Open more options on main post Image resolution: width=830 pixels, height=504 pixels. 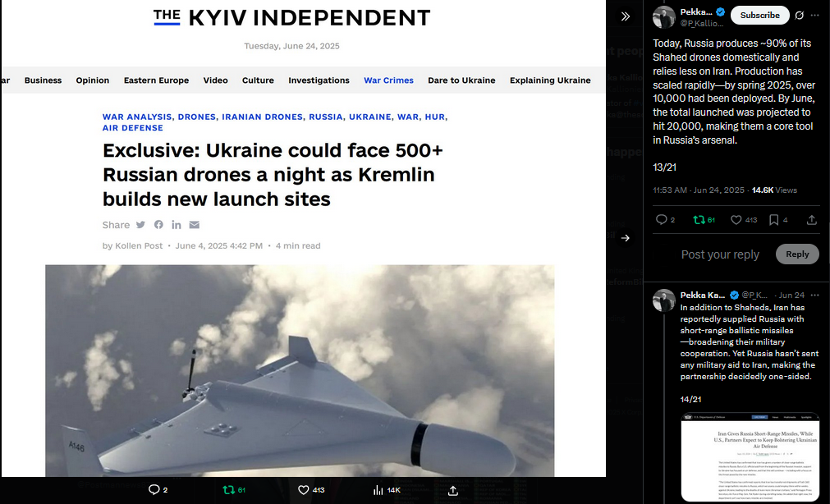point(814,16)
